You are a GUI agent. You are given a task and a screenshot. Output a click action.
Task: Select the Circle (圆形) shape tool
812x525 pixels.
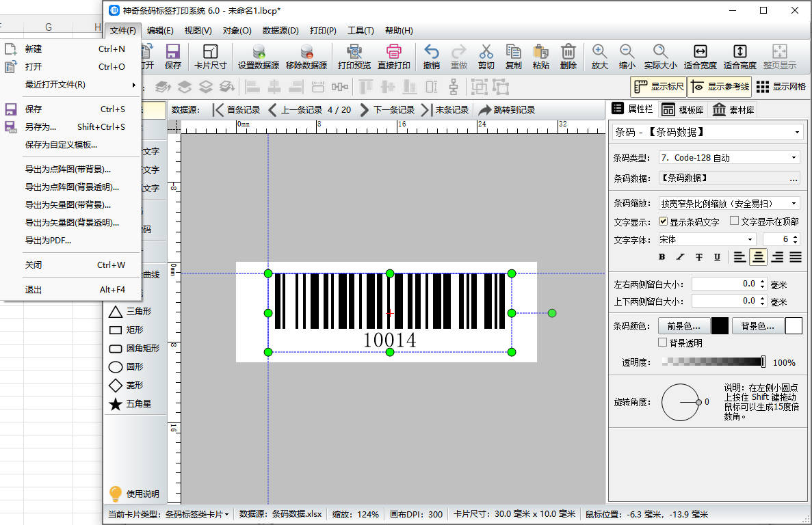[127, 366]
